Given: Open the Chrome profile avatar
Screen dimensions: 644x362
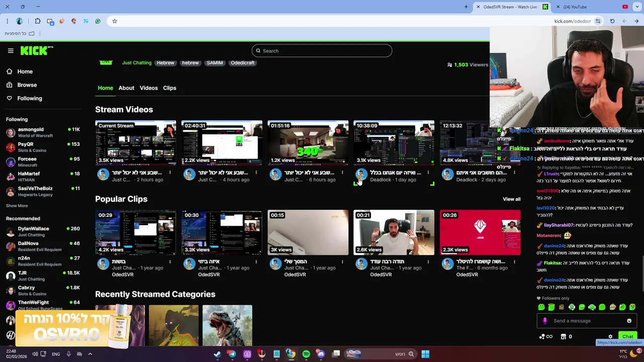Looking at the screenshot, I should click(20, 21).
